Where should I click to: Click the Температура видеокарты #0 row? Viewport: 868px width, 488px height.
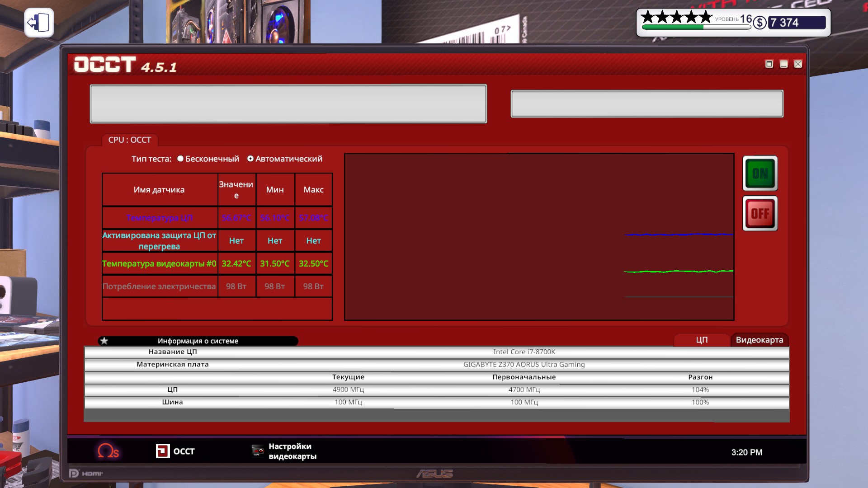159,263
